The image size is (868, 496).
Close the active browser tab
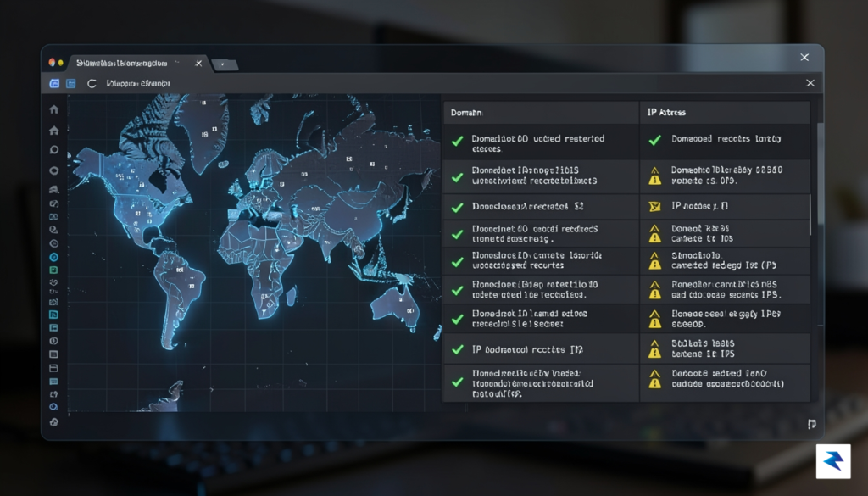(198, 63)
